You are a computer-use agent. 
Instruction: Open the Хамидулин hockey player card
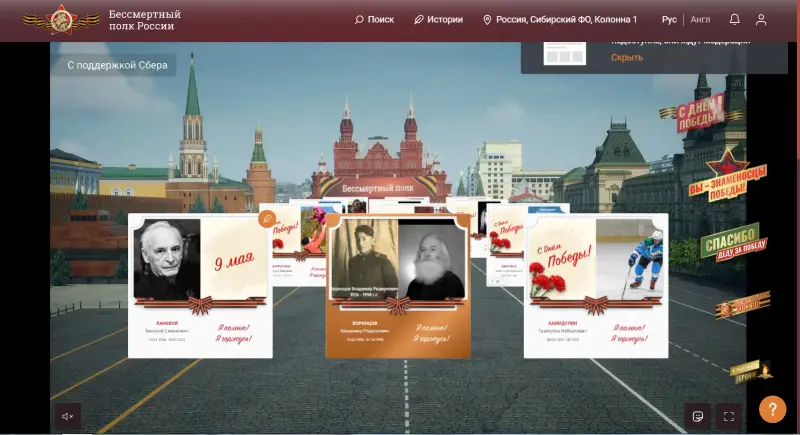click(596, 285)
